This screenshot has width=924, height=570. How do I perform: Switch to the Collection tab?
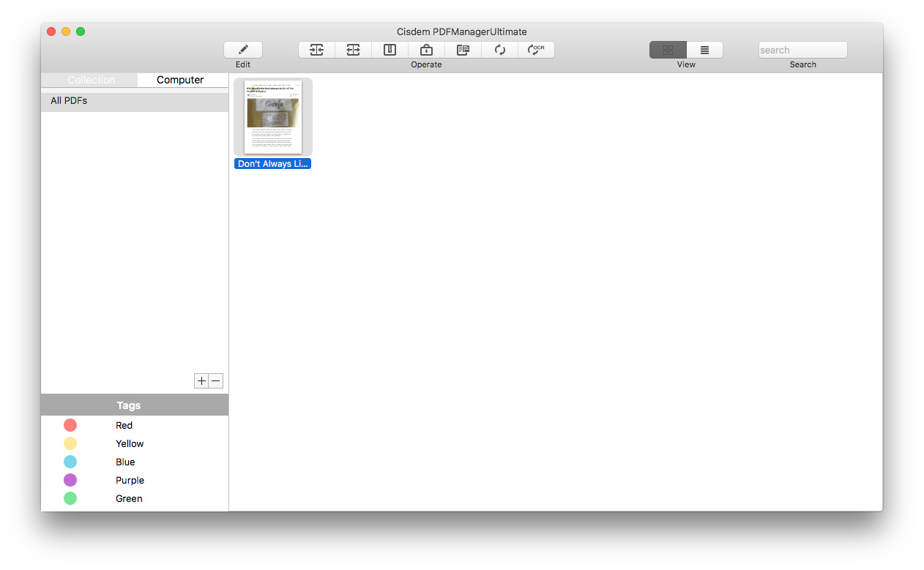click(x=91, y=80)
